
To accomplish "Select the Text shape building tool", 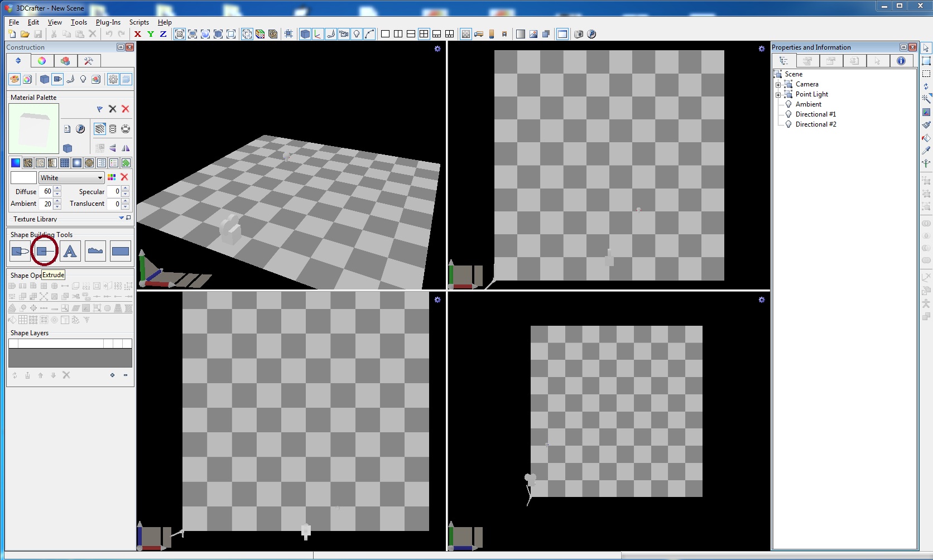I will coord(70,251).
